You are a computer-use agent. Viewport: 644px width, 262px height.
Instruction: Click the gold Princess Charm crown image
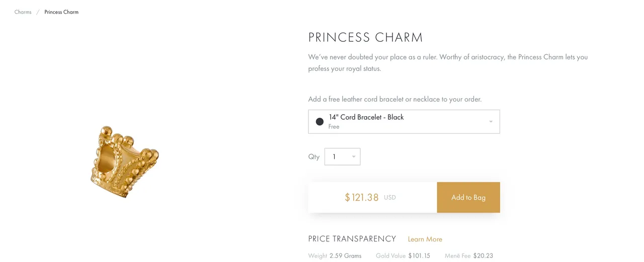coord(125,161)
